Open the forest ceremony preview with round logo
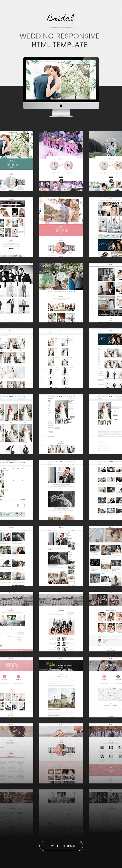This screenshot has height=868, width=122. (61, 293)
